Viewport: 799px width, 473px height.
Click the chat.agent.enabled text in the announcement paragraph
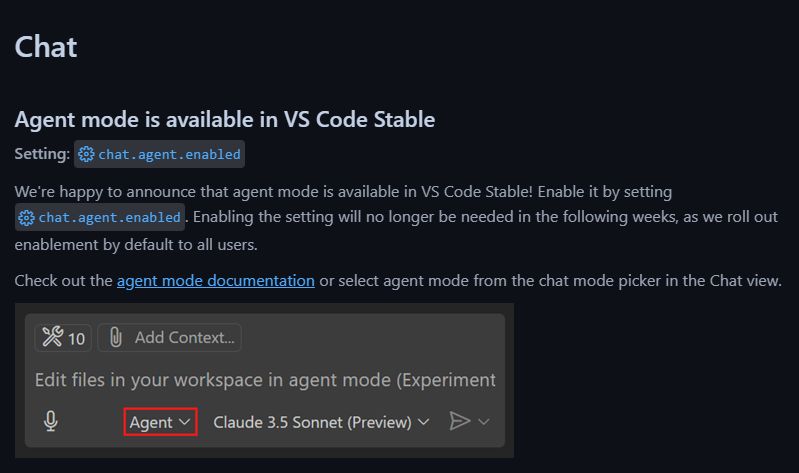(110, 217)
